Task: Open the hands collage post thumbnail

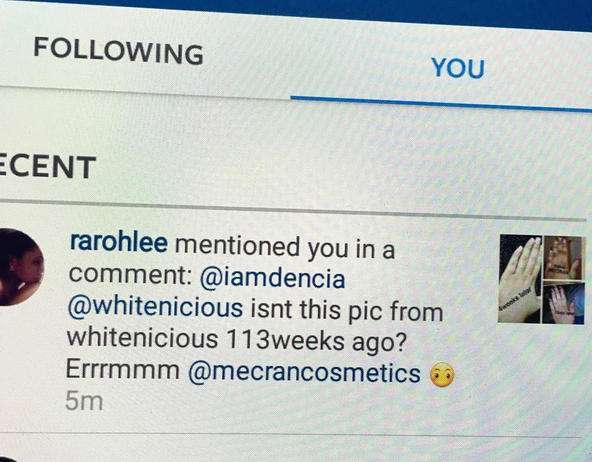Action: pos(542,279)
